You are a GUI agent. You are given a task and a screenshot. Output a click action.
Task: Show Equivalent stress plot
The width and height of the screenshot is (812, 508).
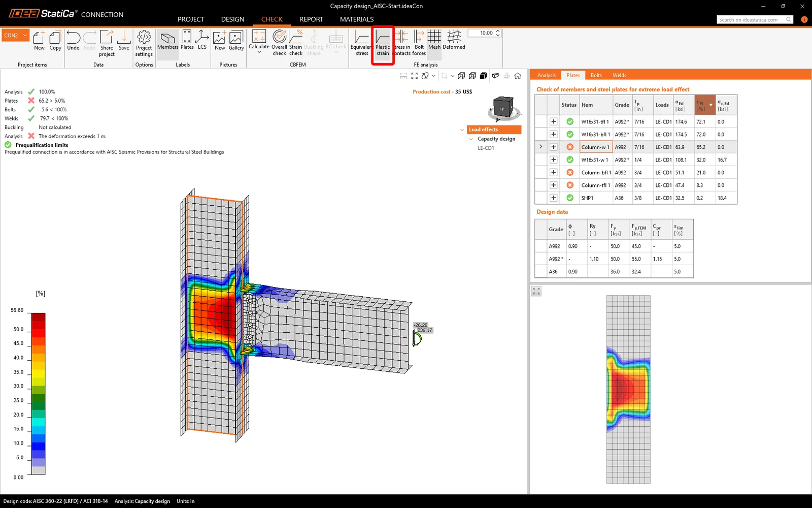point(362,43)
